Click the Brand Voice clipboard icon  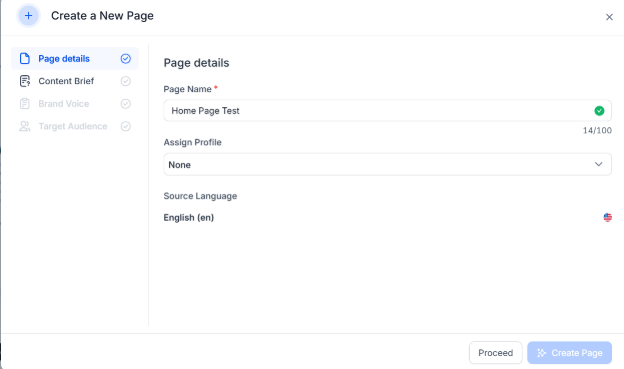click(25, 104)
